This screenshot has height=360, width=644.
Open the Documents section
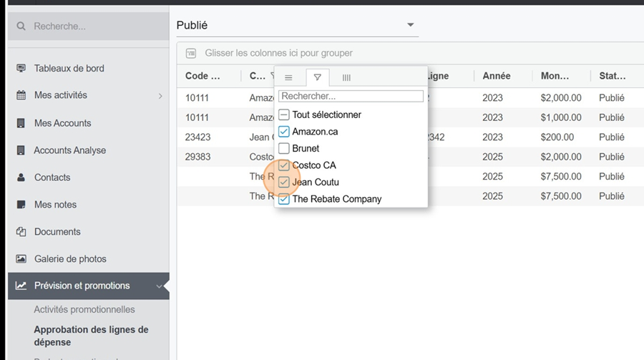point(57,232)
